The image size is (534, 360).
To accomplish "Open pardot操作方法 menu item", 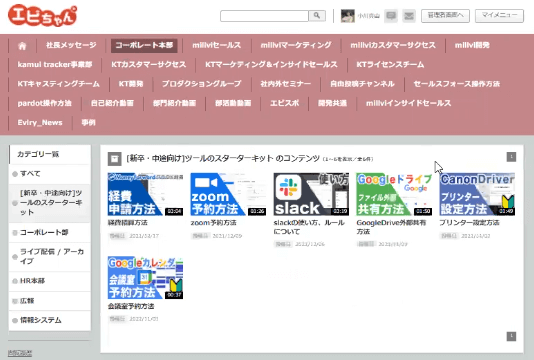I will 45,103.
